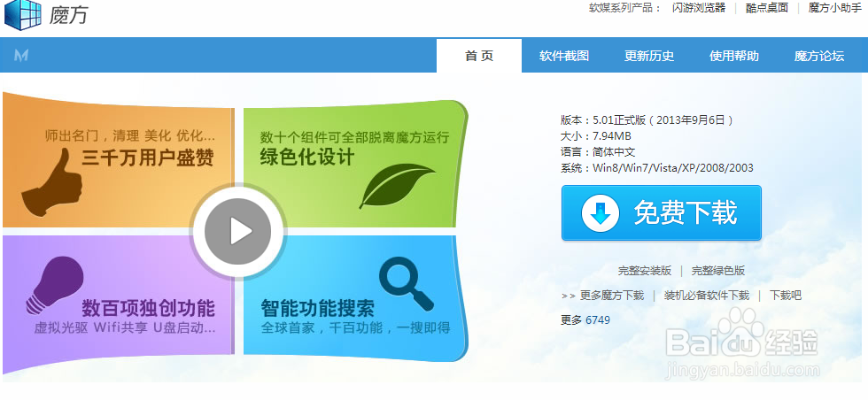
Task: Click the supported systems Win8/Win7 text
Action: [x=672, y=168]
